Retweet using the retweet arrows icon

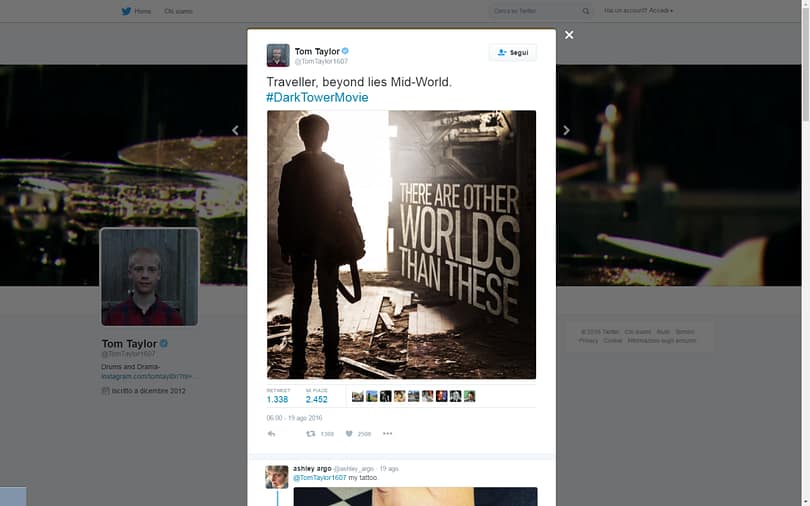pos(310,434)
